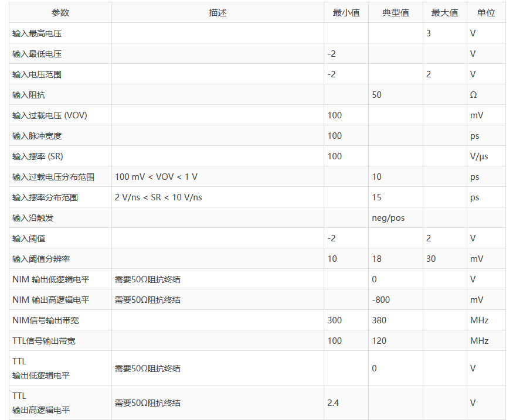Click the 描述 column header

[x=218, y=13]
